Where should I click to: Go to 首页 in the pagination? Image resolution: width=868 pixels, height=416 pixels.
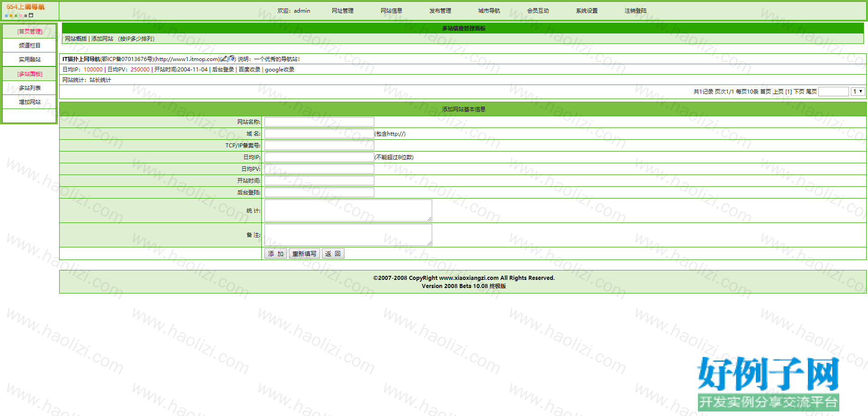pyautogui.click(x=765, y=92)
